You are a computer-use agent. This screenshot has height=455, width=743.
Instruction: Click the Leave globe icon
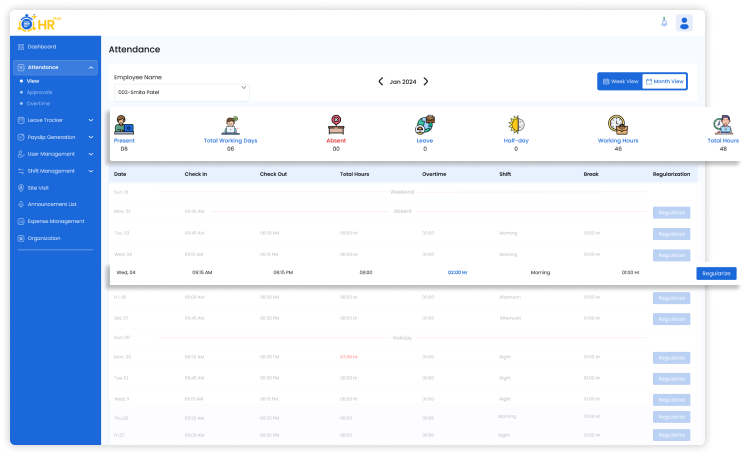(x=424, y=125)
